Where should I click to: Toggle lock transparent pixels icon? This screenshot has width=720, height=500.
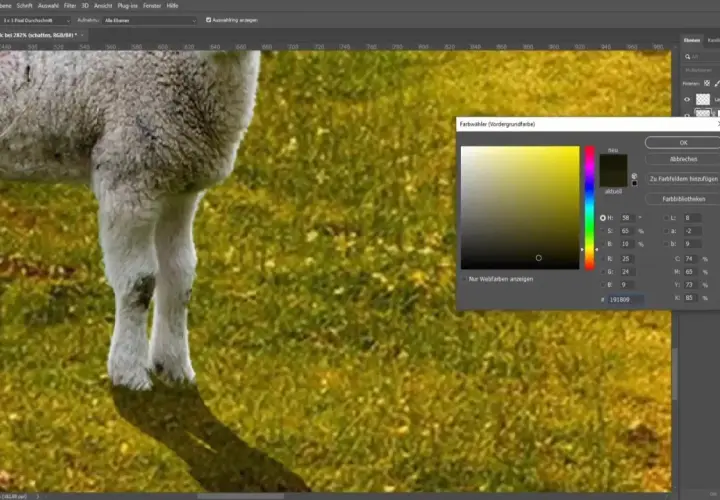tap(707, 83)
